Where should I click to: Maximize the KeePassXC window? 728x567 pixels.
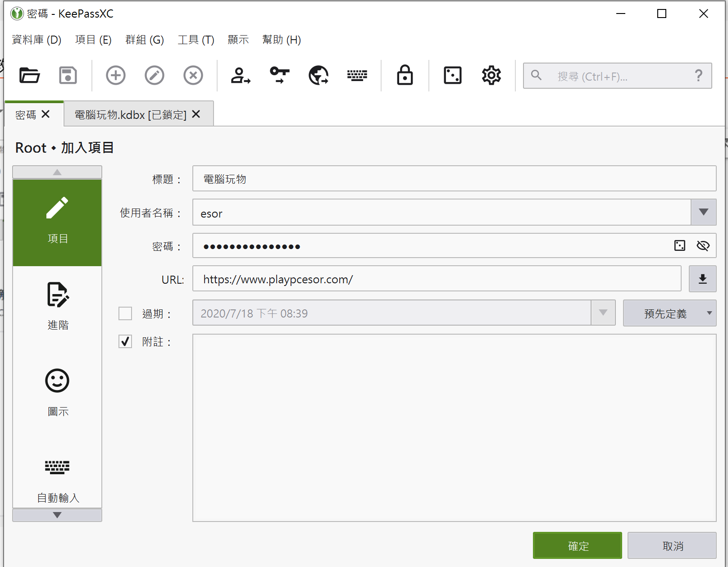point(662,14)
